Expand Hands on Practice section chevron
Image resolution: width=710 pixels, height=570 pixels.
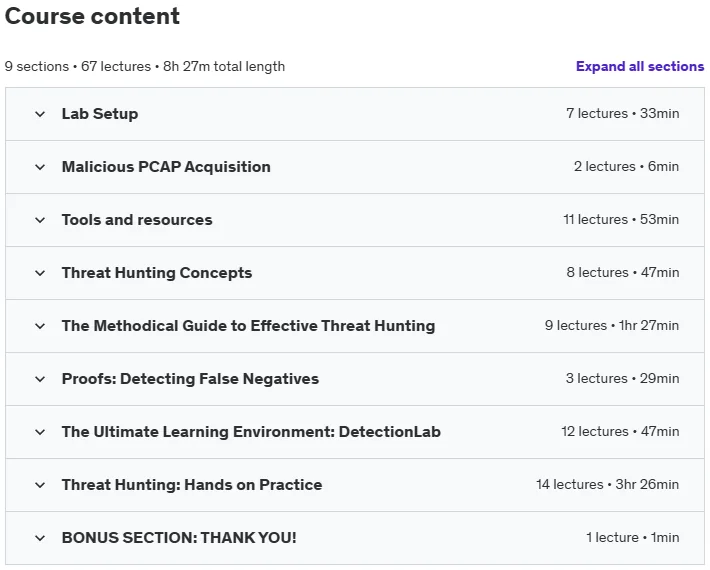[x=40, y=485]
